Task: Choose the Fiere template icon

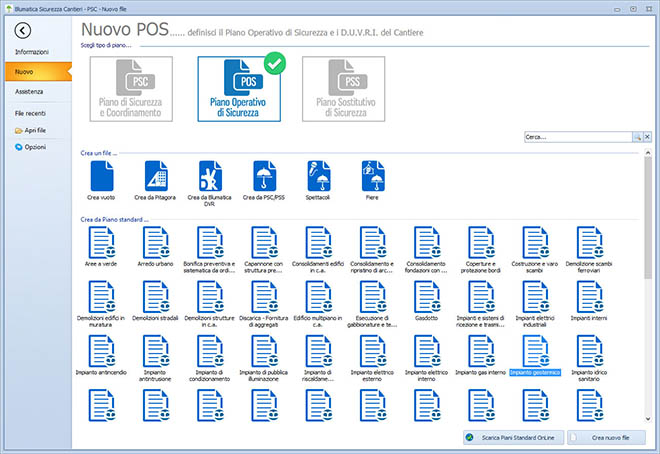Action: pyautogui.click(x=374, y=176)
